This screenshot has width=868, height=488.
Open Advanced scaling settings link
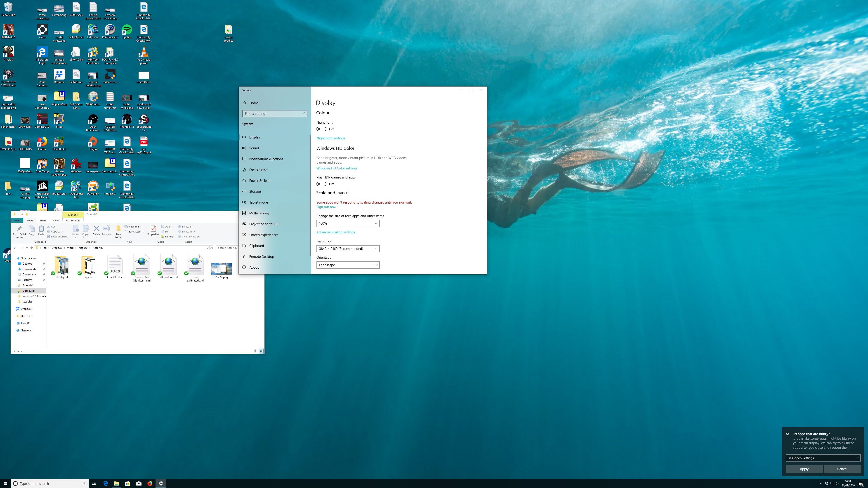click(x=335, y=232)
